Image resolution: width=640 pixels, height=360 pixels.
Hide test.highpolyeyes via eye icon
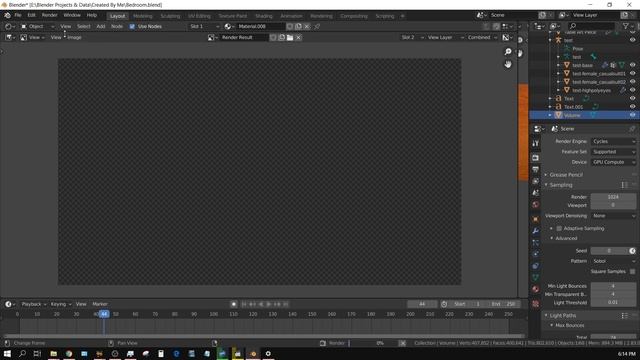633,90
